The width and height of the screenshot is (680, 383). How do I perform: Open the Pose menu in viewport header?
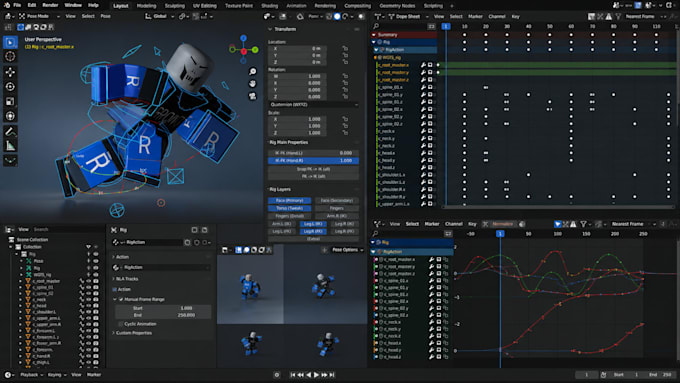(105, 16)
